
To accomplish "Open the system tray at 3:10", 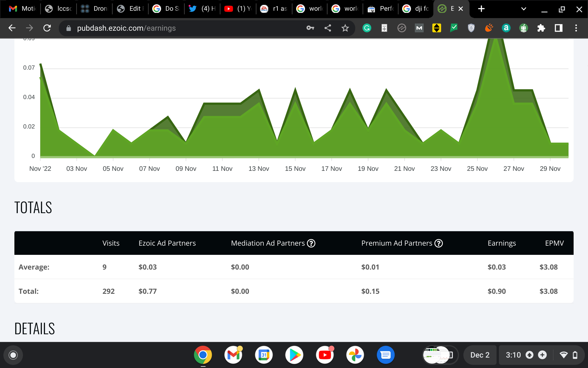I will tap(542, 355).
